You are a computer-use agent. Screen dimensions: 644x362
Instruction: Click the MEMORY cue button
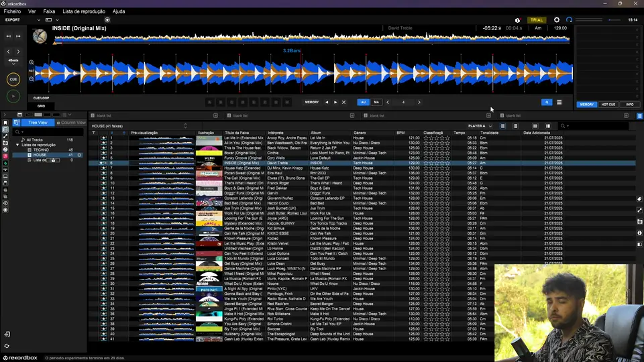312,102
